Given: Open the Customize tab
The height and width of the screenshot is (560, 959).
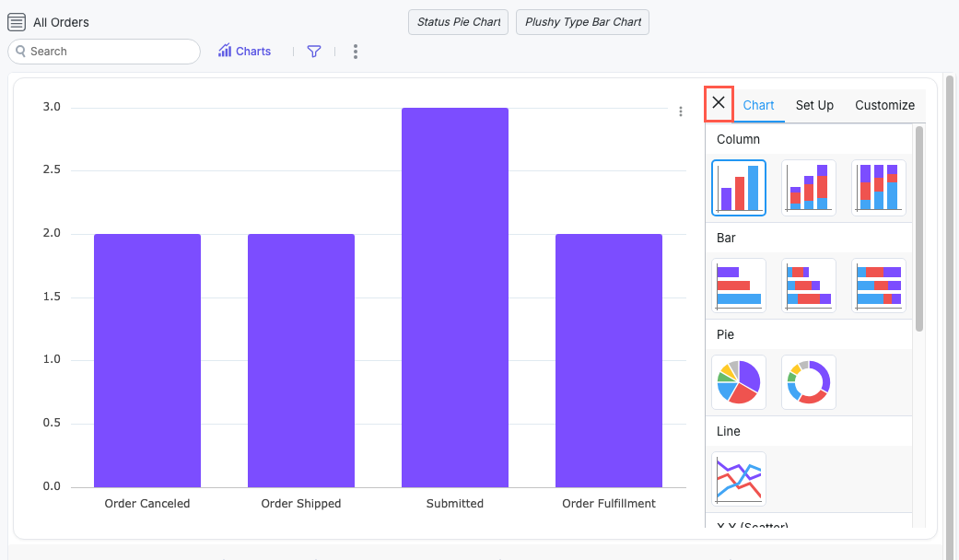Looking at the screenshot, I should pos(884,105).
